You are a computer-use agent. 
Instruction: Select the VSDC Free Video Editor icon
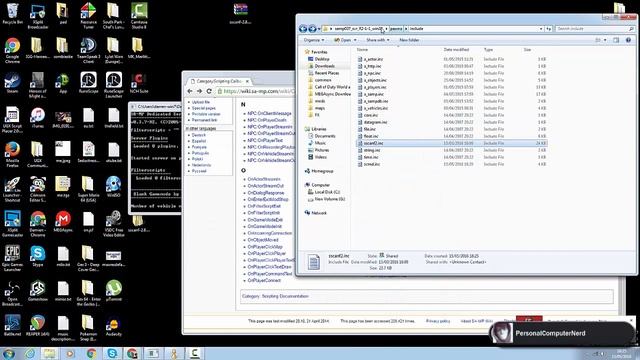coord(113,224)
